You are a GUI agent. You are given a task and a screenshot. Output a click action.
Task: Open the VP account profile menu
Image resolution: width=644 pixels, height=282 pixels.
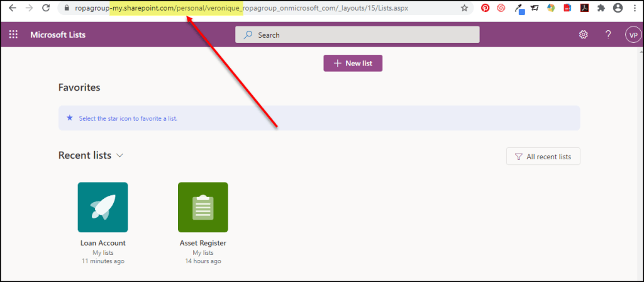coord(632,35)
